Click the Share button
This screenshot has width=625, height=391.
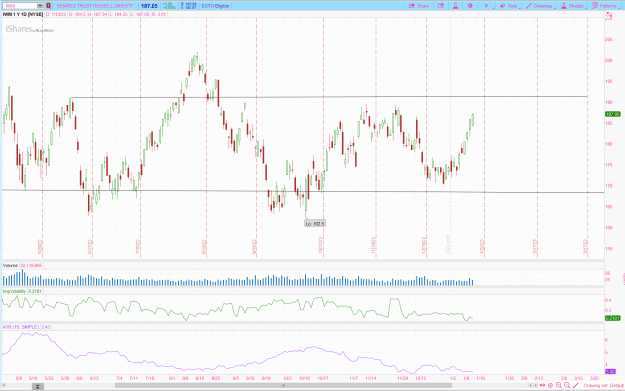tap(419, 6)
